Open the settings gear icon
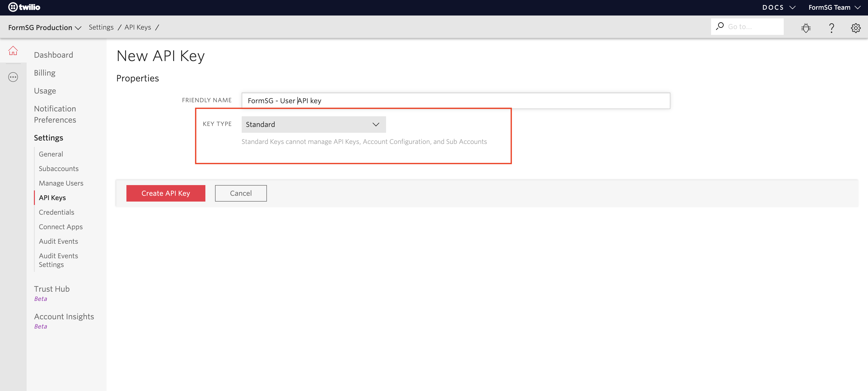Screen dimensions: 868x391 (x=856, y=28)
